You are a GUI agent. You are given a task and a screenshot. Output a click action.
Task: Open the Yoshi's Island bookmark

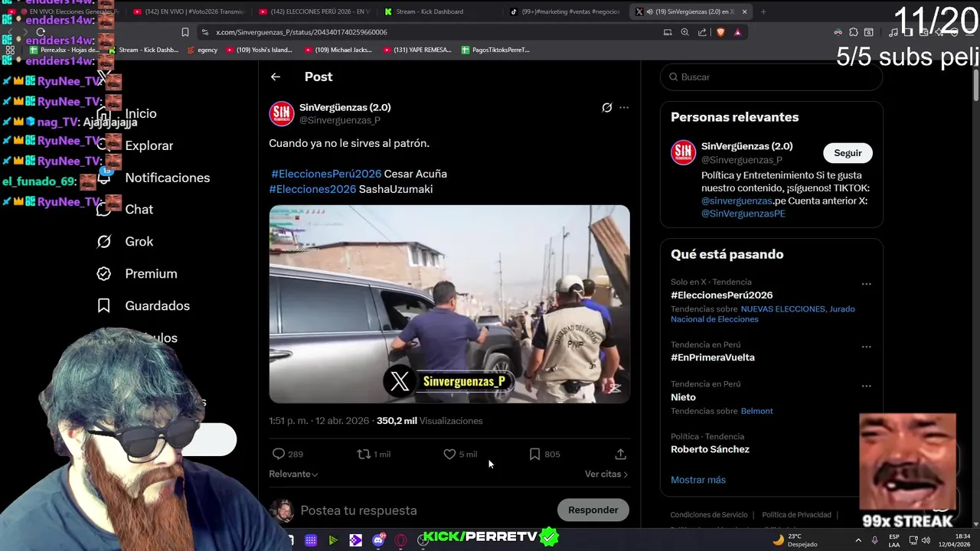pos(260,50)
